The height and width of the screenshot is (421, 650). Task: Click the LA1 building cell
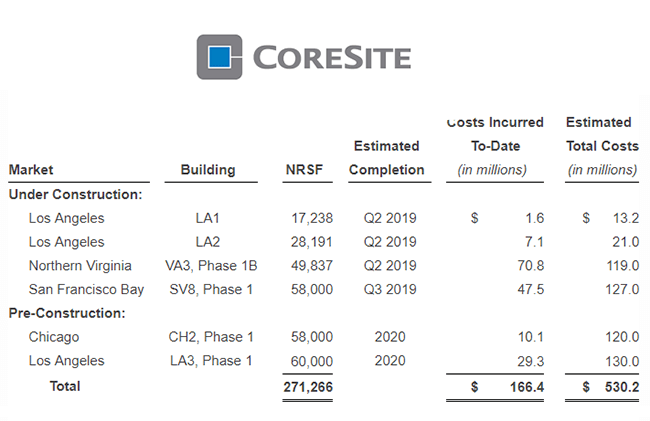coord(210,218)
